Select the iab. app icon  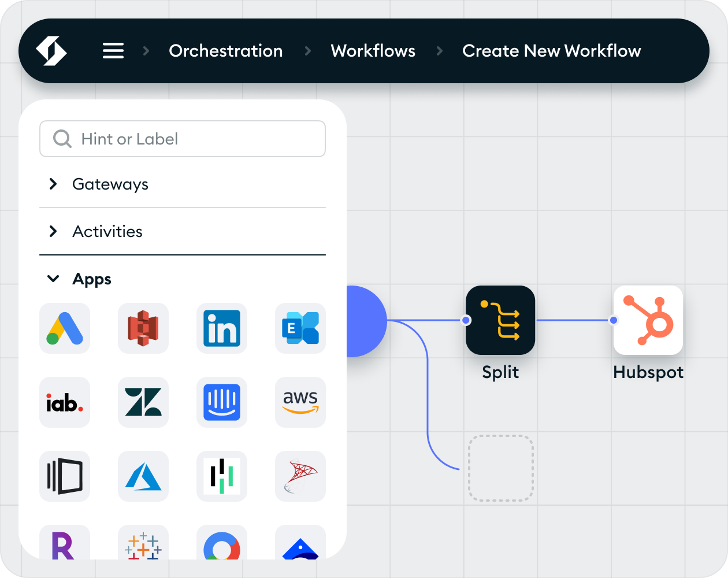point(65,402)
